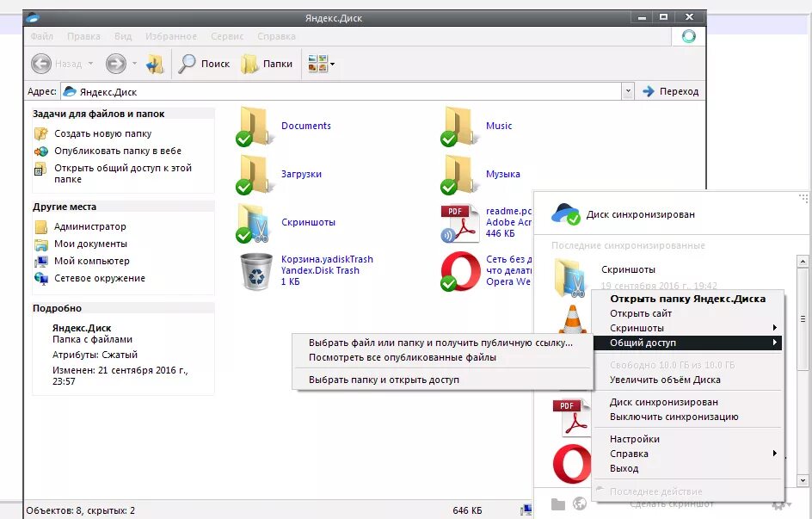This screenshot has height=519, width=812.
Task: Click the Search magnifier toolbar button
Action: point(204,64)
